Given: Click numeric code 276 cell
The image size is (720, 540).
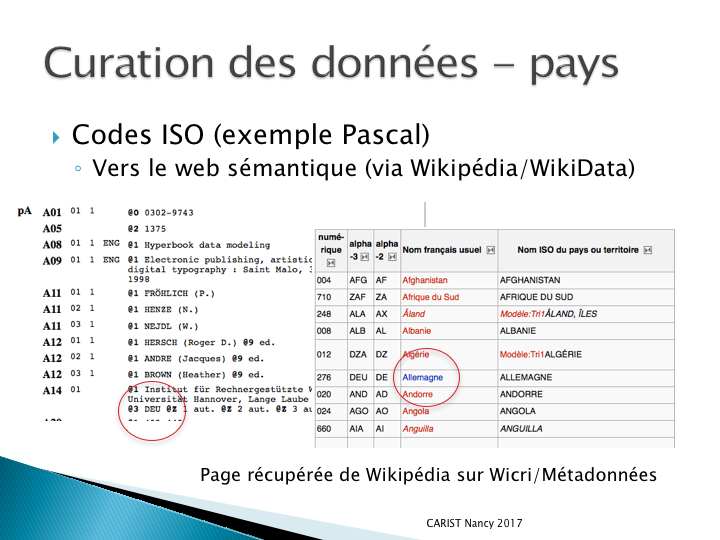Looking at the screenshot, I should tap(331, 377).
